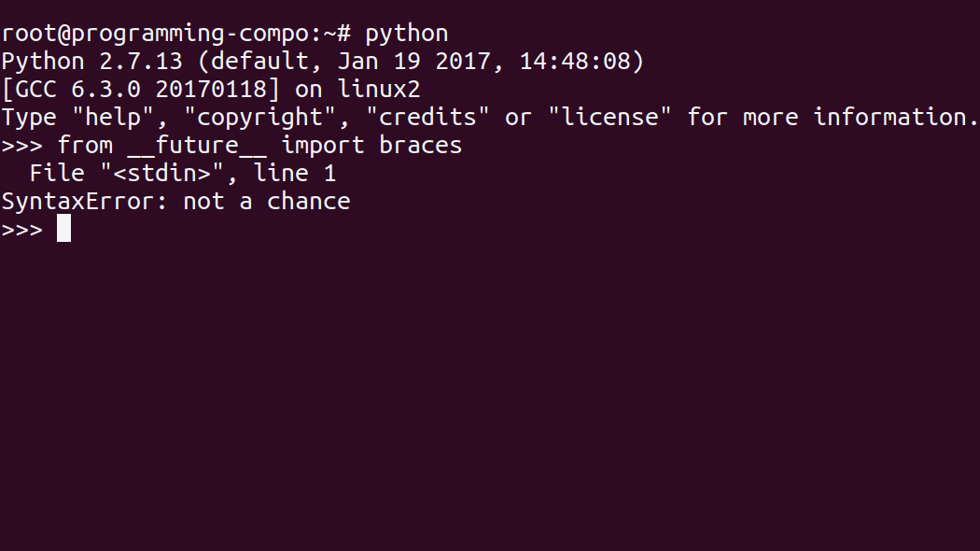980x551 pixels.
Task: Click the terminal cursor block
Action: 63,228
